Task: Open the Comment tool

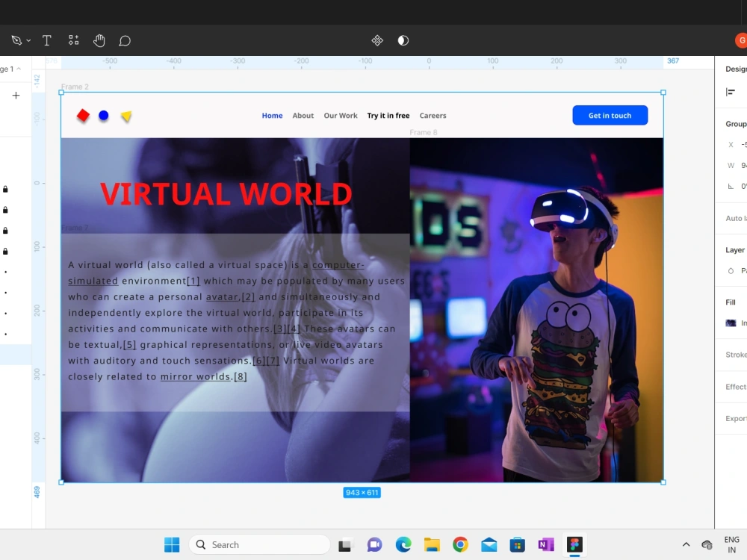Action: pos(124,40)
